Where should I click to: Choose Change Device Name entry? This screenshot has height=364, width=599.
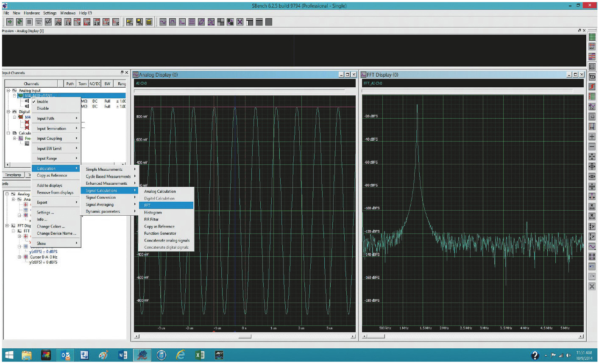pos(56,233)
